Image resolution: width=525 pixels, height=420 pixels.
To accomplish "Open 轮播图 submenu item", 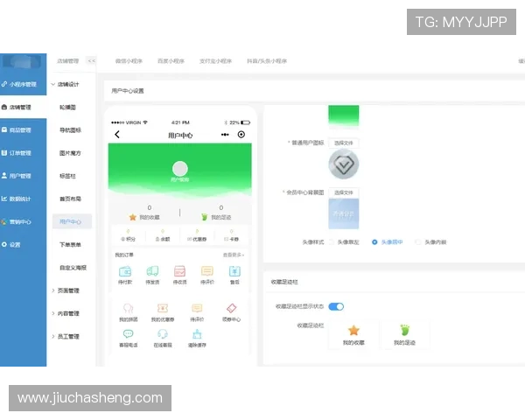I will click(x=67, y=107).
